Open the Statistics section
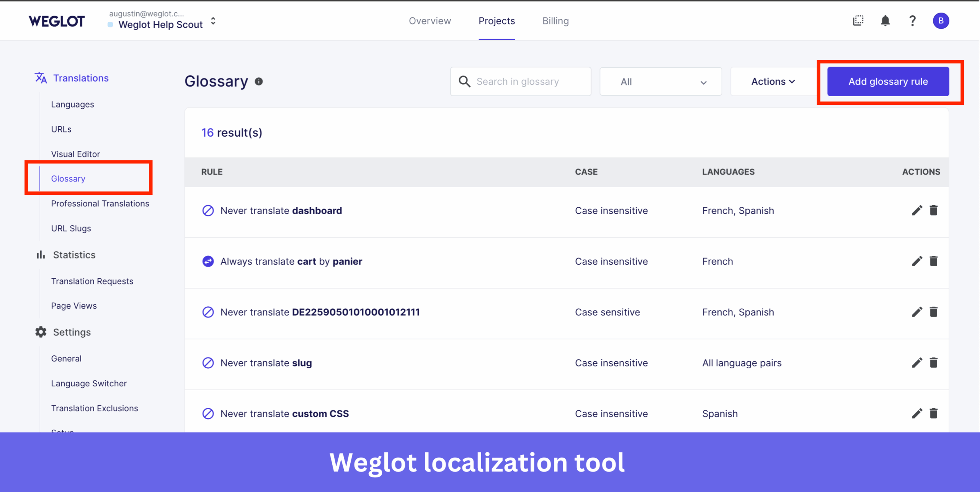Viewport: 980px width, 492px height. pyautogui.click(x=74, y=255)
